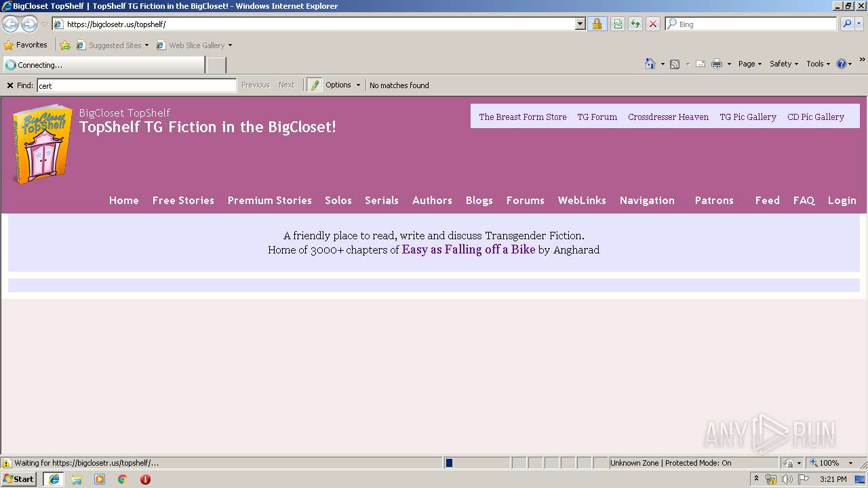Click the Find bar Previous button
The image size is (868, 488).
256,85
